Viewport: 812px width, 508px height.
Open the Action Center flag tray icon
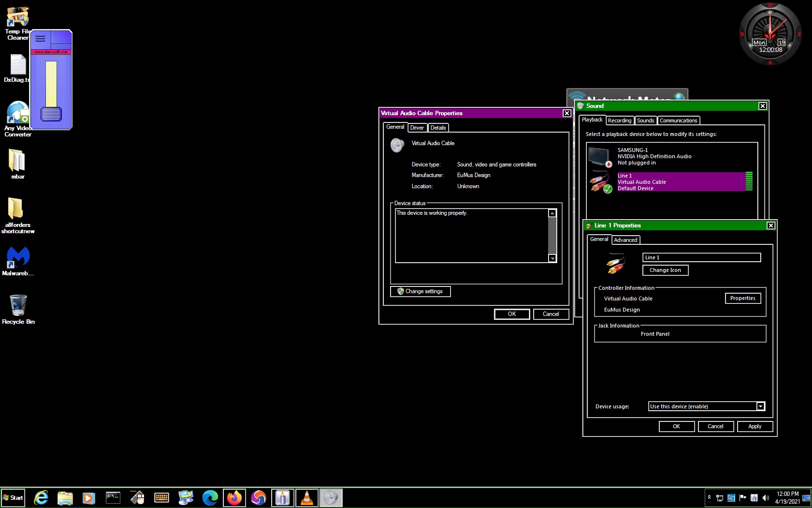(x=742, y=497)
